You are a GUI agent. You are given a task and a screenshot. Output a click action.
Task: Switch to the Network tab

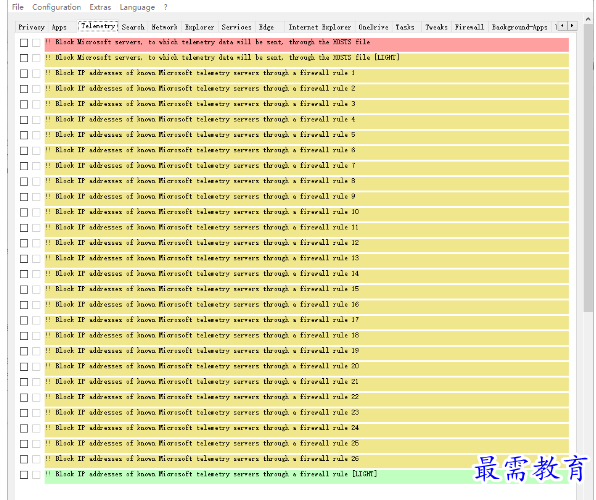pyautogui.click(x=164, y=27)
